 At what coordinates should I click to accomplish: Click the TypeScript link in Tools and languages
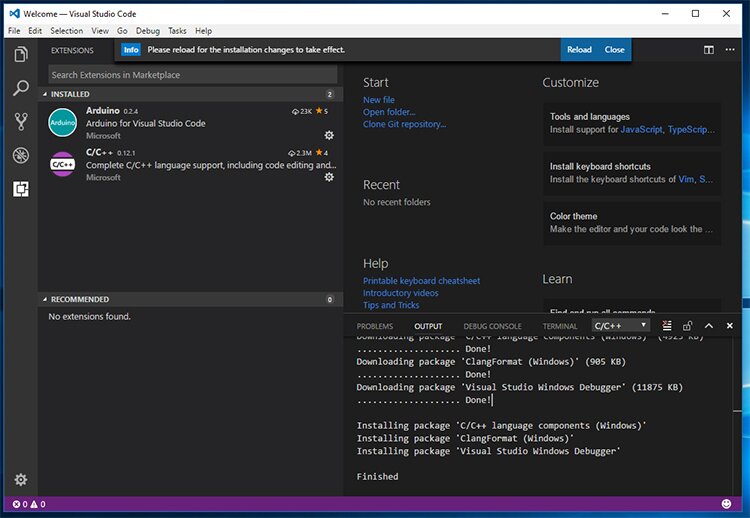coord(691,130)
